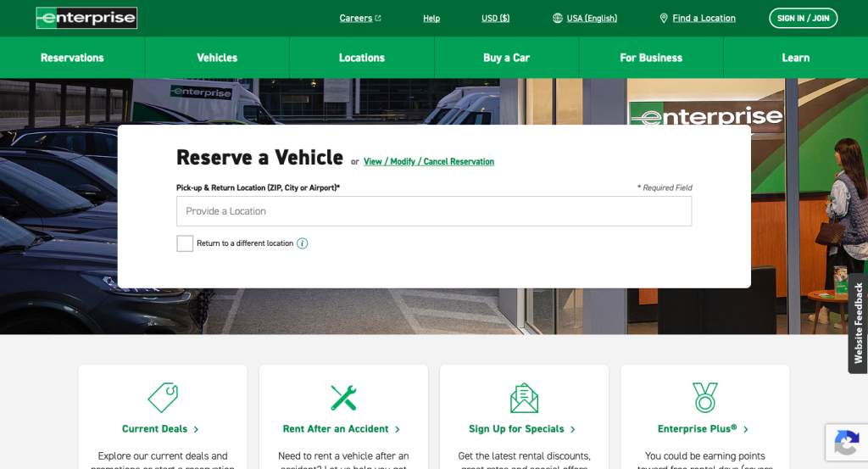Open the Current Deals link
Viewport: 868px width, 469px height.
[x=154, y=428]
